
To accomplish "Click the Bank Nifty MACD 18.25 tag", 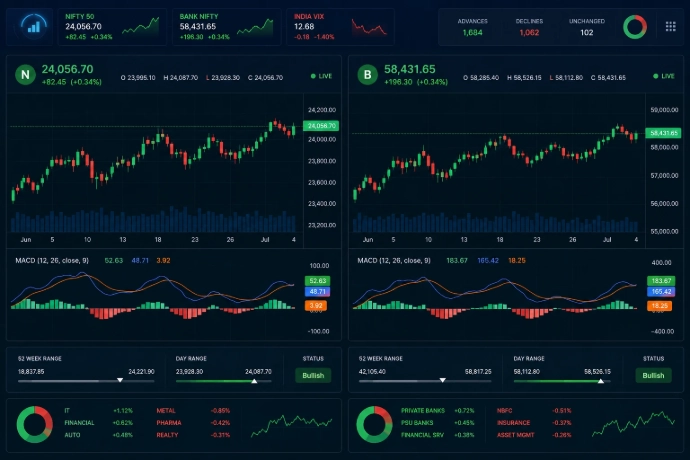I will pos(659,305).
